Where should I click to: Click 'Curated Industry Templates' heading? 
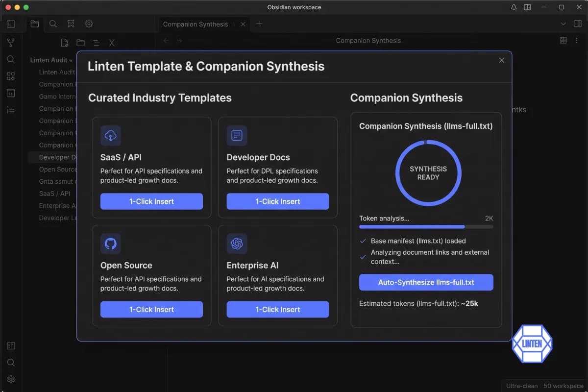pyautogui.click(x=160, y=98)
